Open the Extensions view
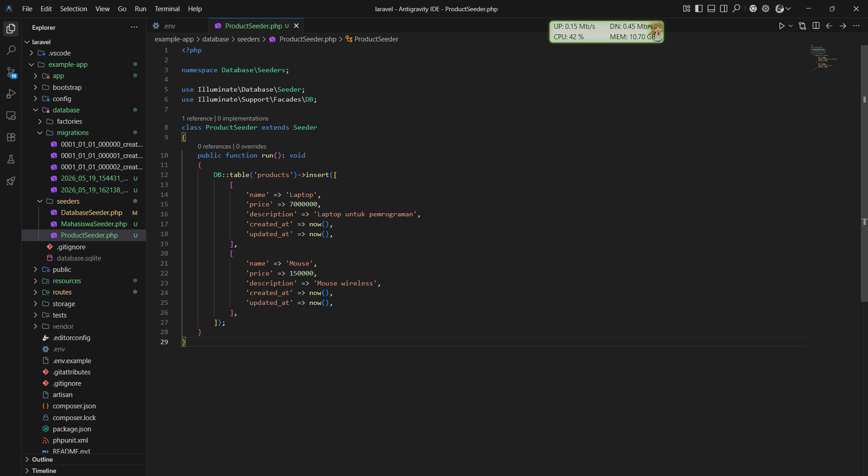 tap(11, 137)
